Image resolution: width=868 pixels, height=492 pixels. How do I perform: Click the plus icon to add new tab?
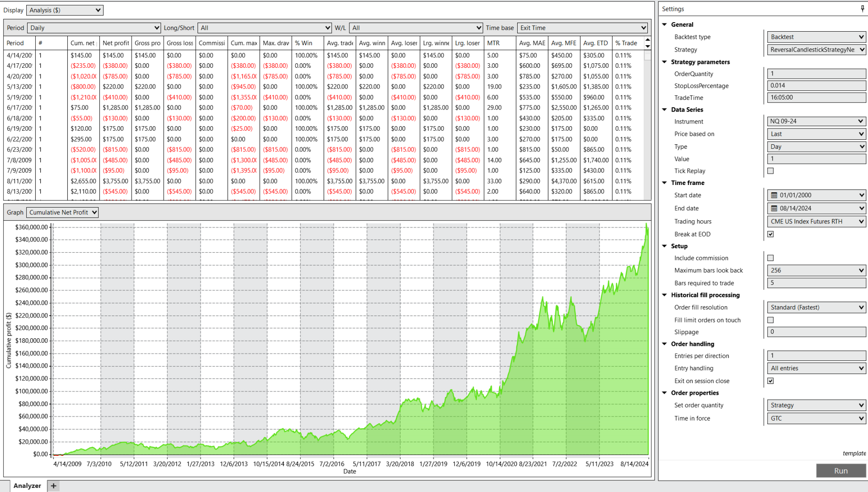coord(53,486)
